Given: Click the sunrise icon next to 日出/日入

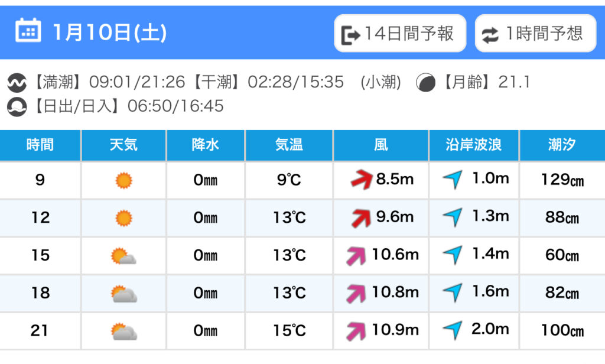Looking at the screenshot, I should [x=17, y=107].
